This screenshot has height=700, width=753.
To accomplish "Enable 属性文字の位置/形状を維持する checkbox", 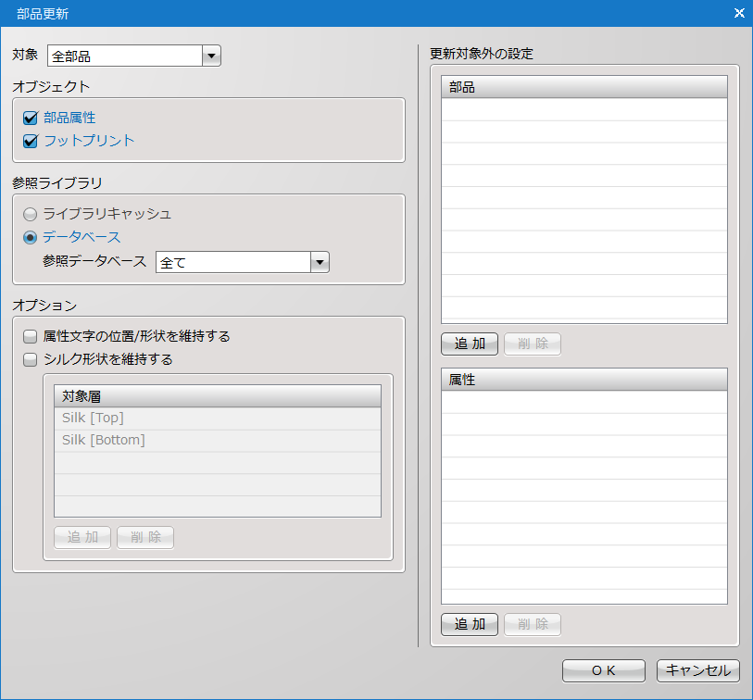I will pos(31,336).
